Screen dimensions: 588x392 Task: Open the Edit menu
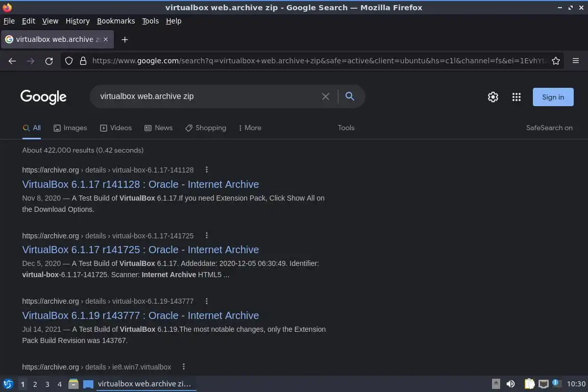point(29,21)
